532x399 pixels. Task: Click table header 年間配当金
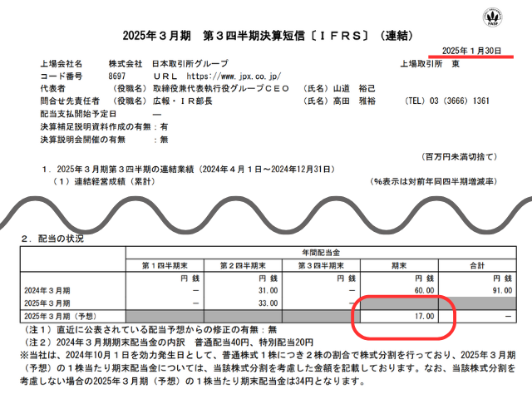point(321,253)
